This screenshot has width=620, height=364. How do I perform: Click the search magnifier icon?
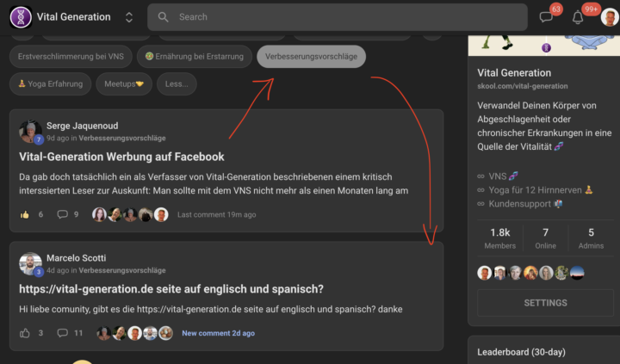click(163, 17)
